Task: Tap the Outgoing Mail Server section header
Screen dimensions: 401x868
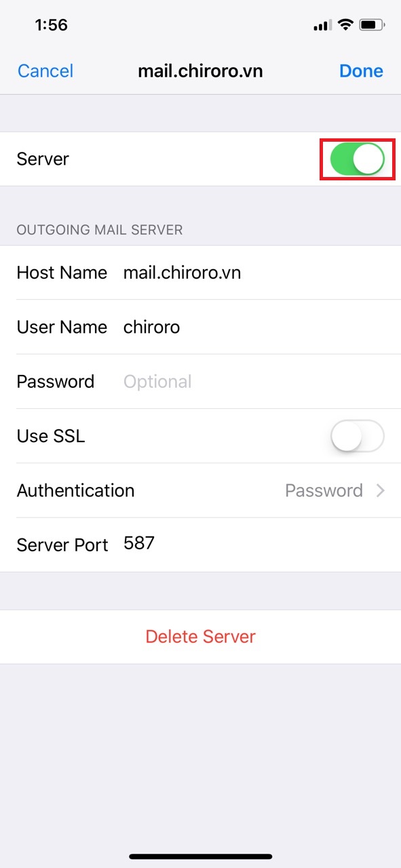Action: click(x=99, y=230)
